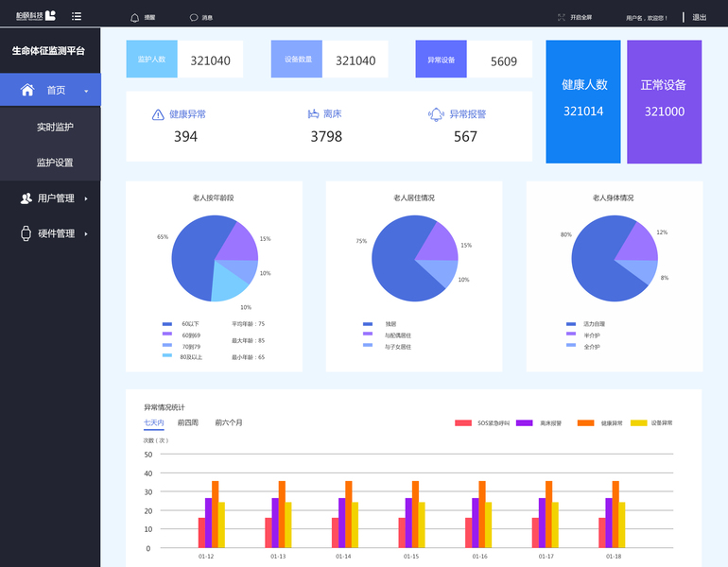Switch to the 七天内 tab

[x=154, y=422]
